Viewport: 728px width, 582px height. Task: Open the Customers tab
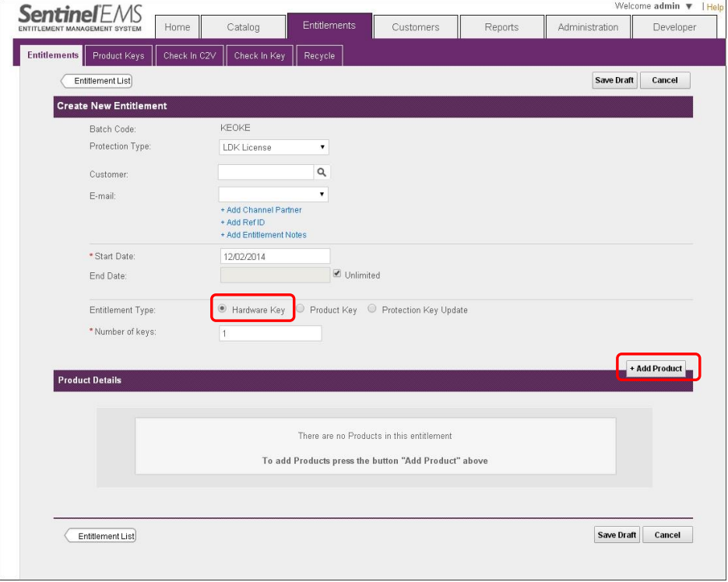point(415,27)
